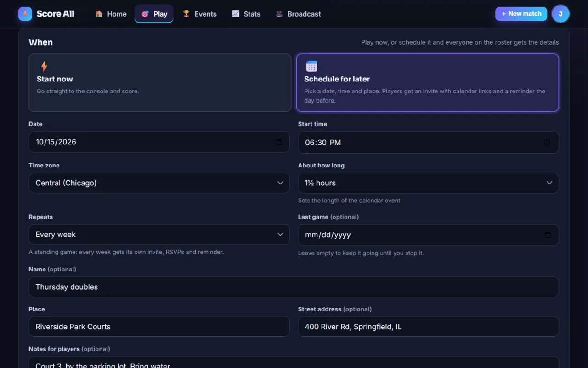The image size is (588, 368).
Task: Click the Notes for players text box
Action: (x=294, y=362)
